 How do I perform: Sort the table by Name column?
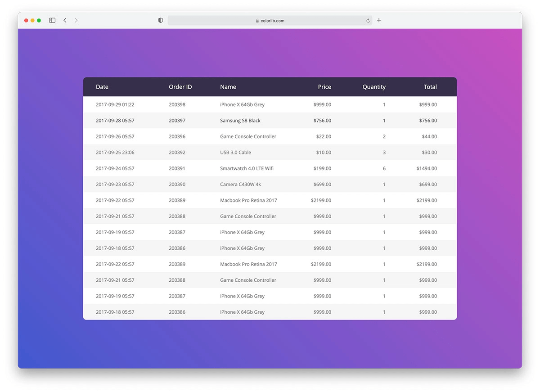coord(228,86)
